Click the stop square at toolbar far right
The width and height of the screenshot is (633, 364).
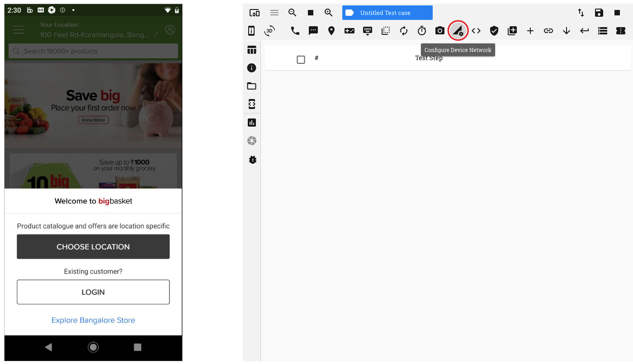[617, 13]
